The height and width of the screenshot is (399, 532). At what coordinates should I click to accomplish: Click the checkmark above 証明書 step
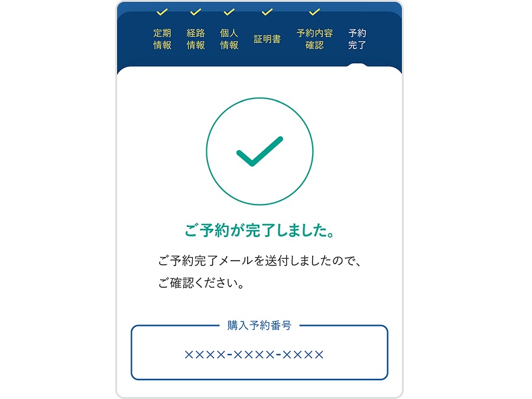tap(267, 12)
